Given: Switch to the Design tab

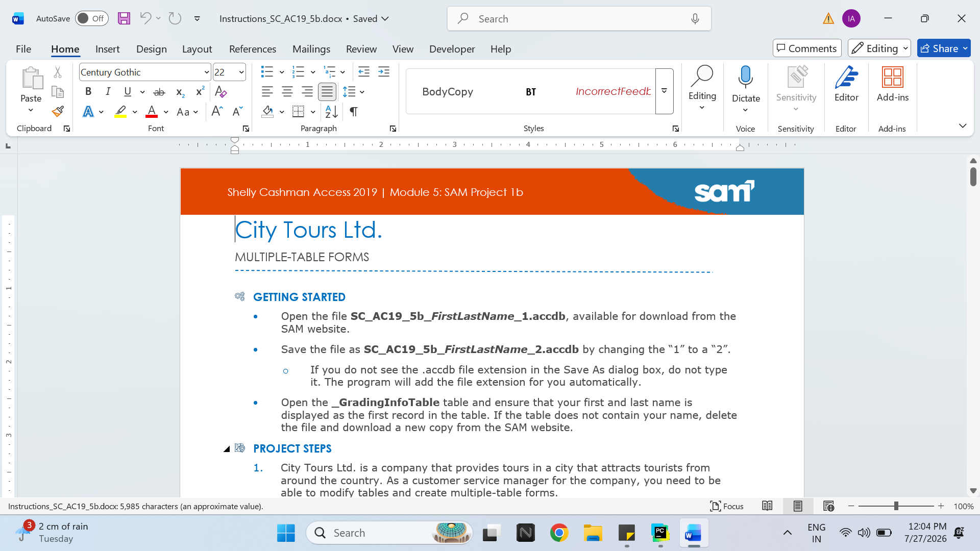Looking at the screenshot, I should 151,49.
